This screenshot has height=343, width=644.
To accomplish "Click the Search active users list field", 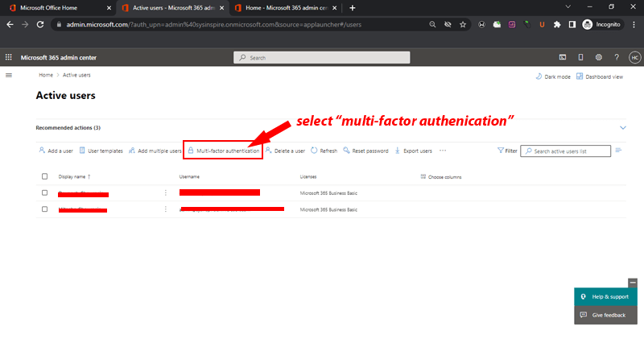I will coord(566,151).
